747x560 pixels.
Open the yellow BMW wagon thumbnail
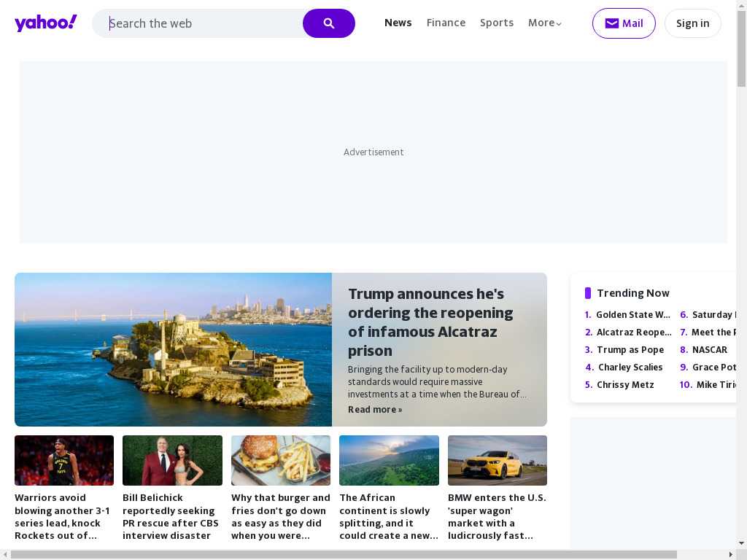tap(498, 461)
